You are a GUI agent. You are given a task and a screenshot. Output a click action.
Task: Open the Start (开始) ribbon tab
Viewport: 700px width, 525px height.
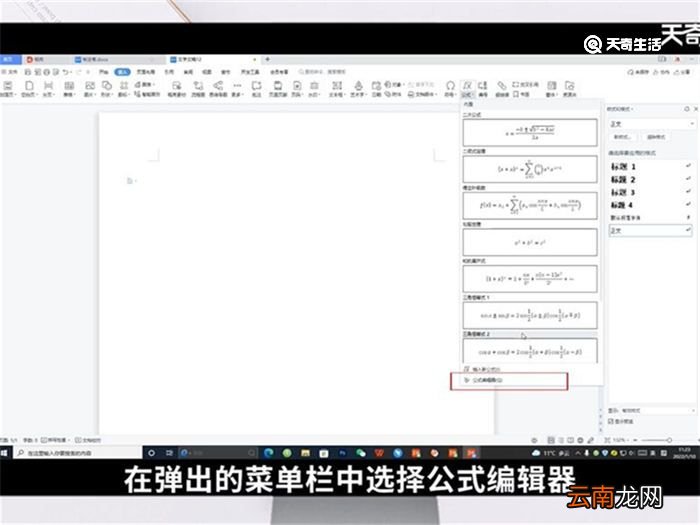coord(104,72)
